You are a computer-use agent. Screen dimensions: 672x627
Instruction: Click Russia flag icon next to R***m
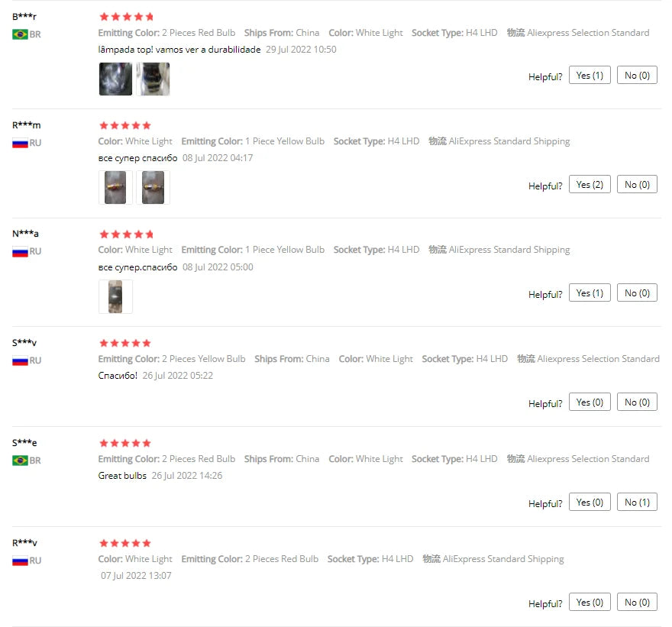pos(20,143)
